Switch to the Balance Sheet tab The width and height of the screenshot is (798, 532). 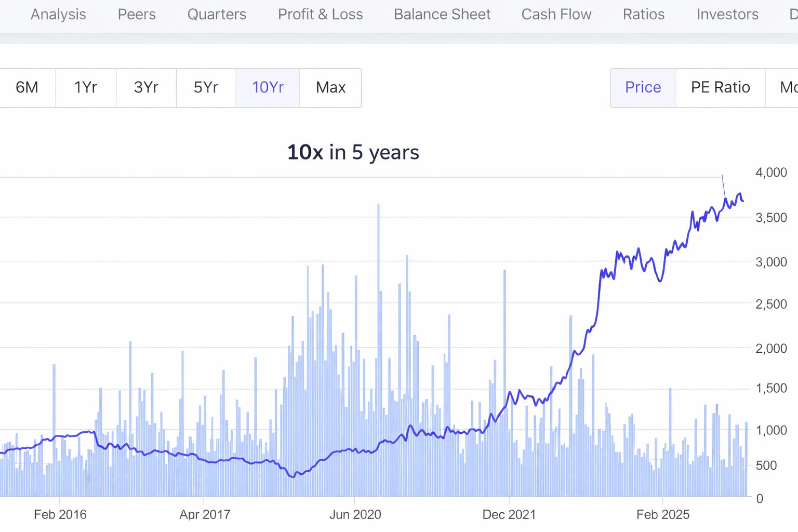[x=442, y=15]
